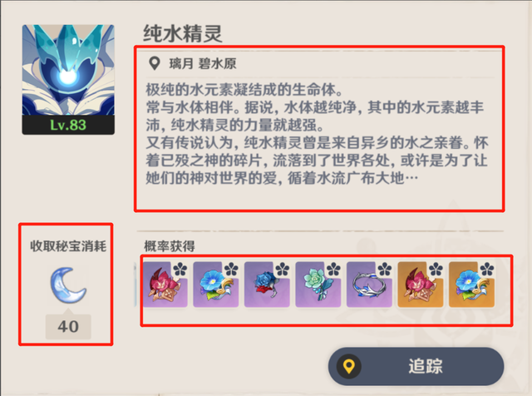The width and height of the screenshot is (532, 396).
Task: Select the purple silver circlet artifact reward
Action: point(369,285)
